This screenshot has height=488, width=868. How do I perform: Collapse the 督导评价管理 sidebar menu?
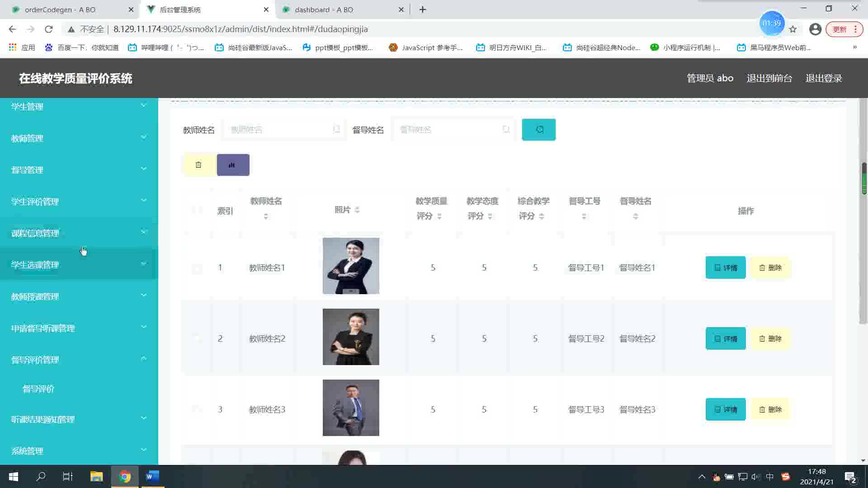click(79, 360)
